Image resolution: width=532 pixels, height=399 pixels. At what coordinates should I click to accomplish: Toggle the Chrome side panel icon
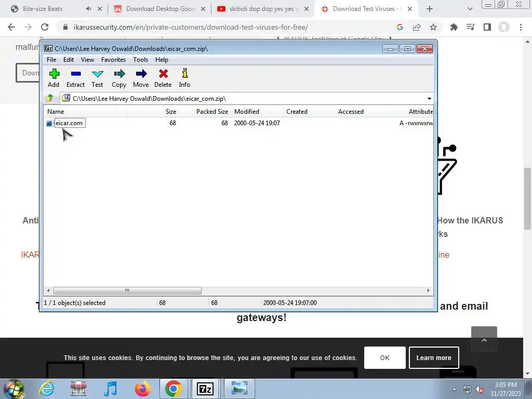point(487,27)
